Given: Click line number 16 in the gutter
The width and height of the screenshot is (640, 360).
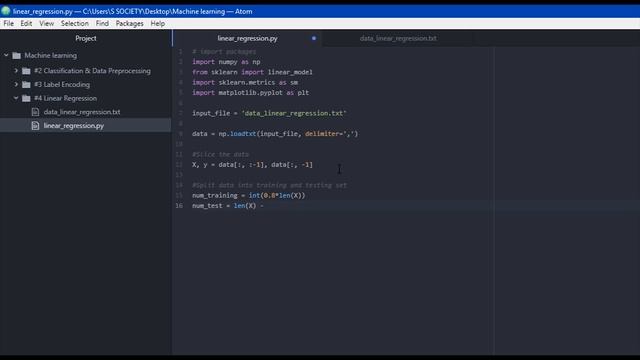Looking at the screenshot, I should (179, 206).
